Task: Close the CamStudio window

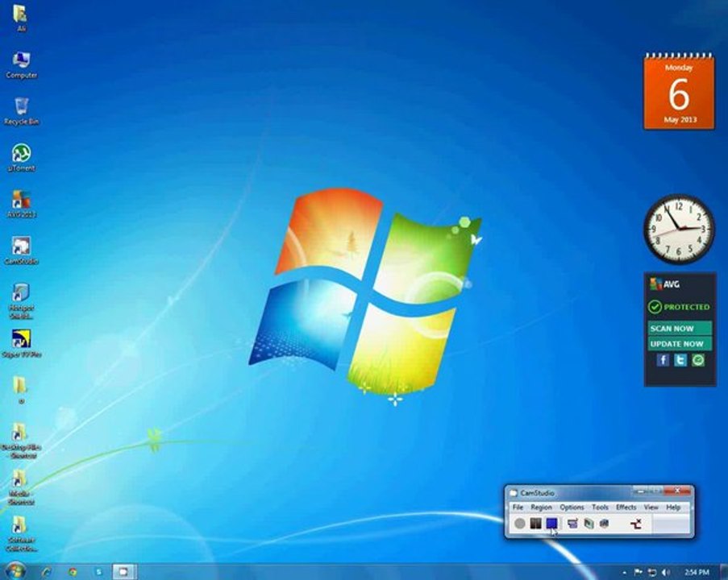Action: (677, 491)
